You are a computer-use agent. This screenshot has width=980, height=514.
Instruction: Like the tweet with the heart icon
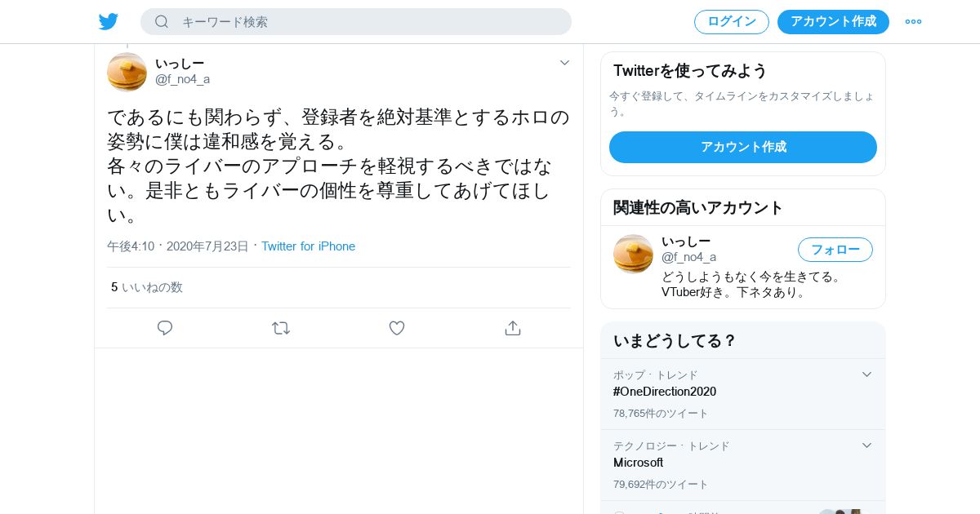coord(397,328)
